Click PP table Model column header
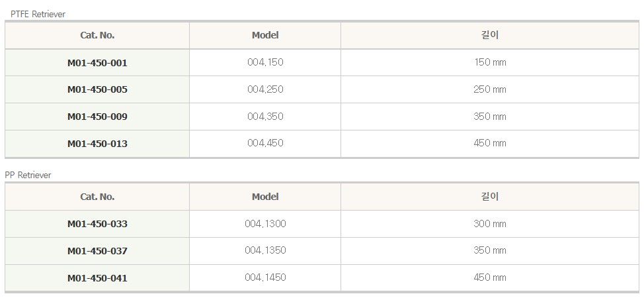The image size is (644, 298). (265, 197)
